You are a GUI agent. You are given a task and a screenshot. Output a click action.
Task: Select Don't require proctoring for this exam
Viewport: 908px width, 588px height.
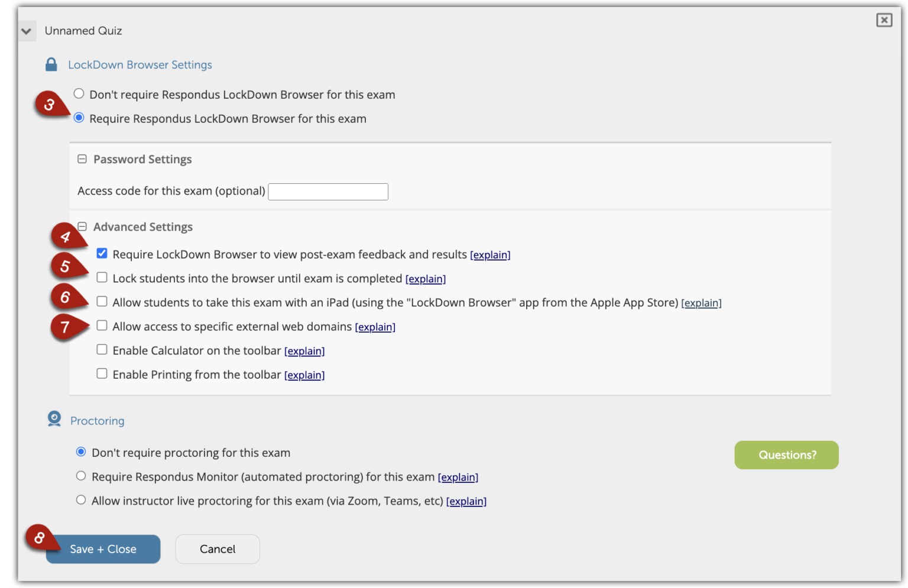pos(81,452)
